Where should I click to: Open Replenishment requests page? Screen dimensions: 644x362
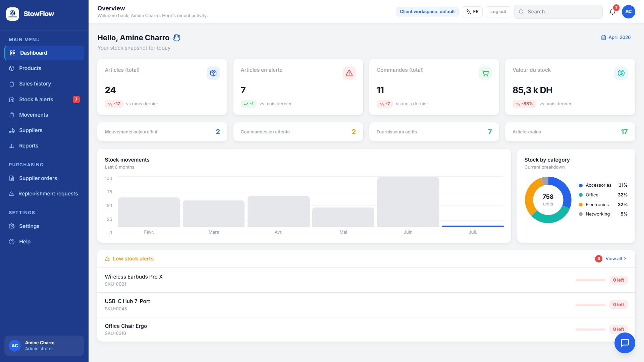44,194
